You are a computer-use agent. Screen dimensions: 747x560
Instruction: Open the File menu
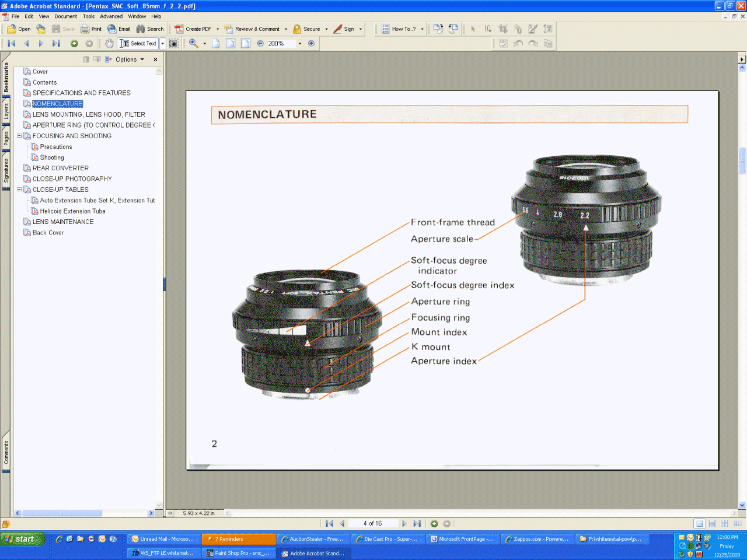16,16
